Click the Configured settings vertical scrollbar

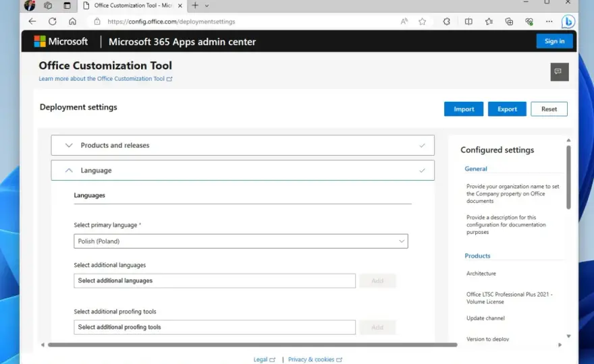click(x=568, y=177)
